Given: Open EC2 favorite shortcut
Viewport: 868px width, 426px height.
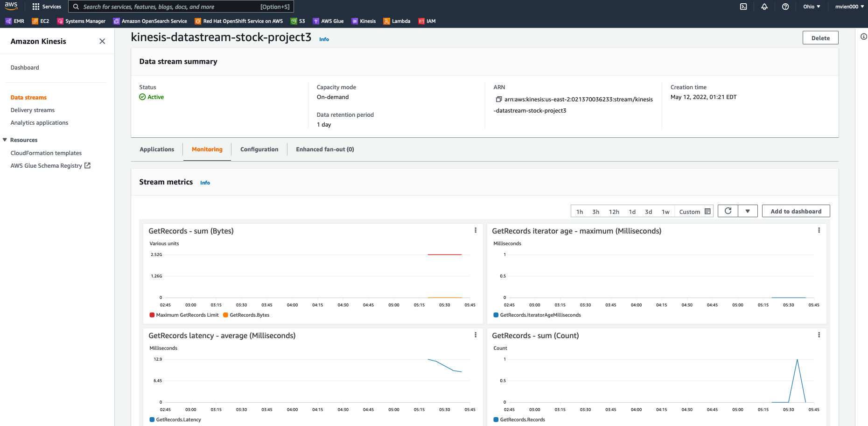Looking at the screenshot, I should point(40,21).
